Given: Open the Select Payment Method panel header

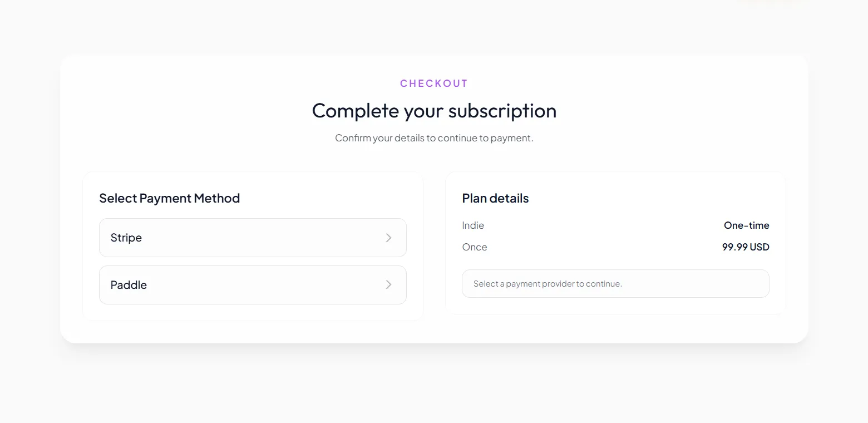Looking at the screenshot, I should click(169, 198).
